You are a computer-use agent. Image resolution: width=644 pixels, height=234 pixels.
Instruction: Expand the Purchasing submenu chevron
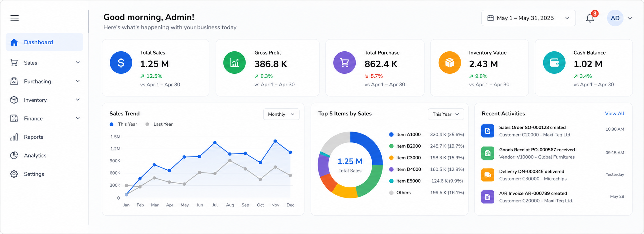(x=78, y=81)
